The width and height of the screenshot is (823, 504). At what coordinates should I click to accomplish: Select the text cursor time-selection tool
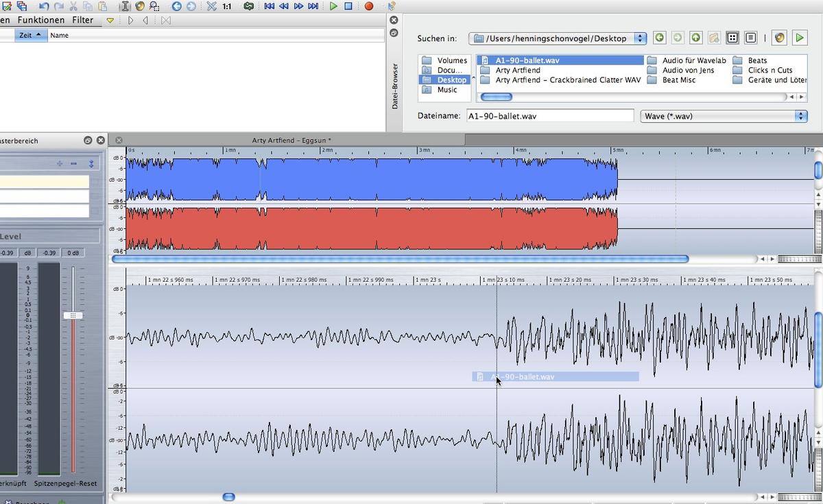(125, 6)
